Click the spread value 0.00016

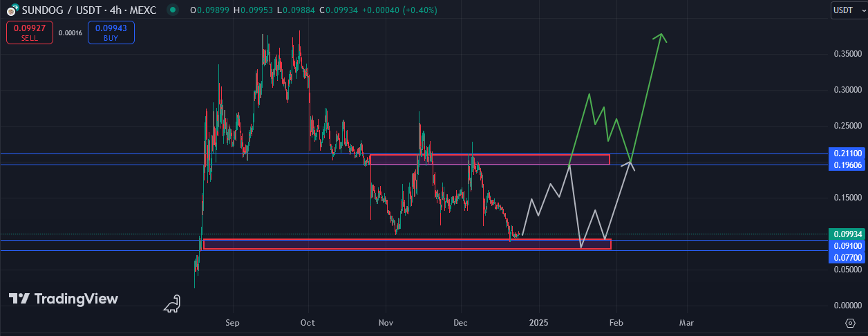pos(70,32)
